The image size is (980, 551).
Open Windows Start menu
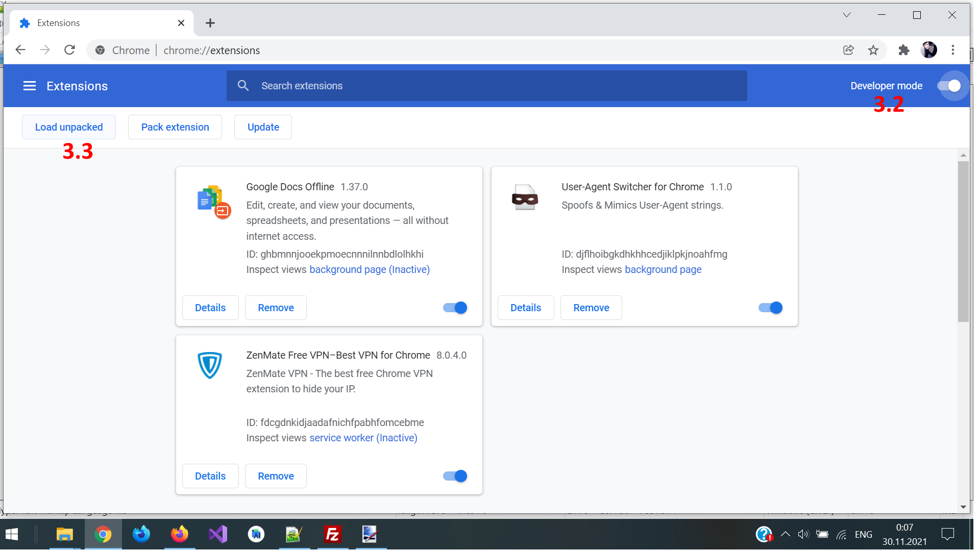pos(12,535)
